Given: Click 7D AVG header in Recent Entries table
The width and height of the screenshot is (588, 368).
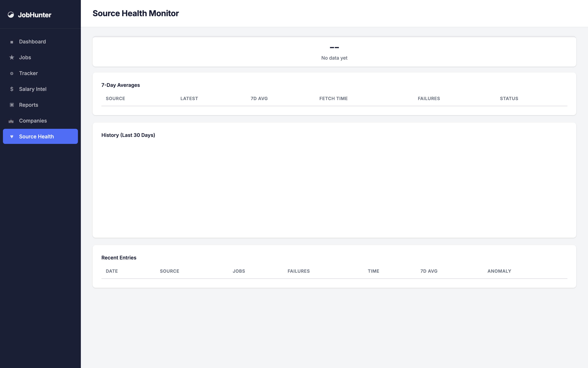Looking at the screenshot, I should 429,271.
